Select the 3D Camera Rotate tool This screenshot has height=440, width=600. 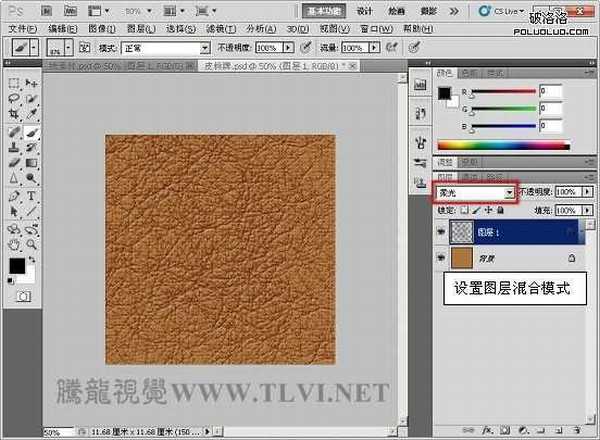(x=31, y=230)
